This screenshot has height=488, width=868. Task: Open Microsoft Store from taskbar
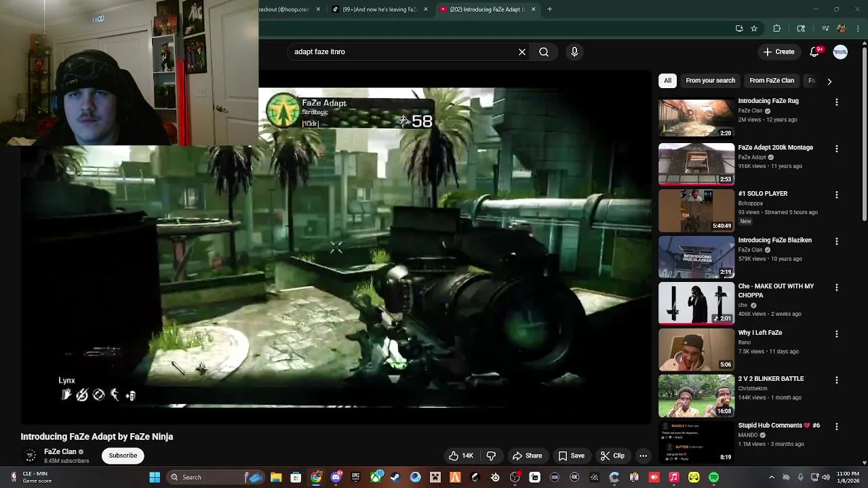pyautogui.click(x=296, y=477)
